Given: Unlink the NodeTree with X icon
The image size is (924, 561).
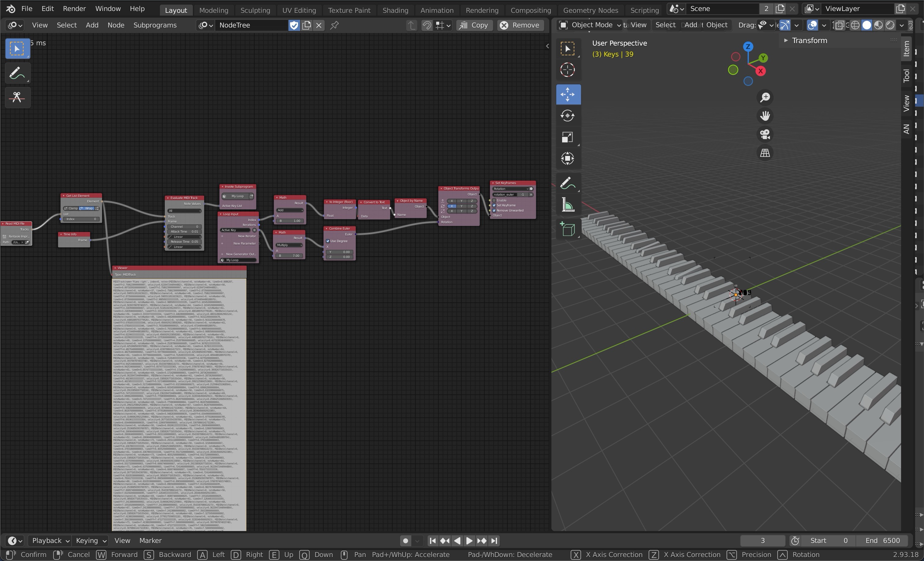Looking at the screenshot, I should click(319, 25).
